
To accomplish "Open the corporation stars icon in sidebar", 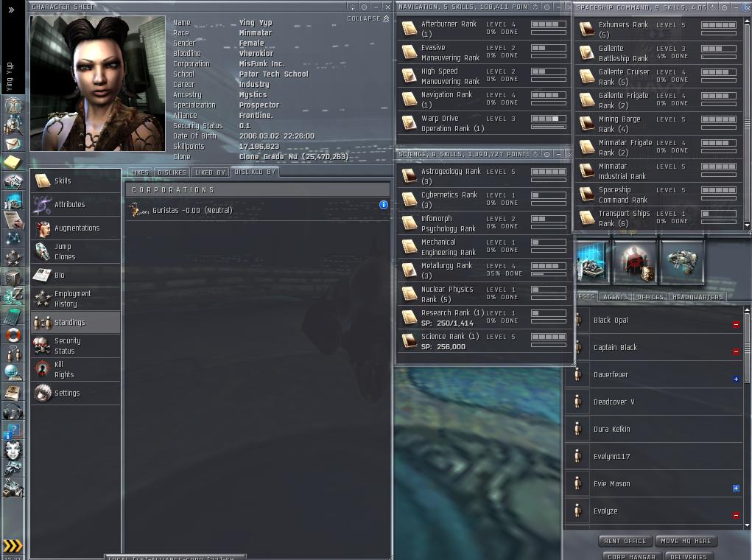I will point(13,258).
